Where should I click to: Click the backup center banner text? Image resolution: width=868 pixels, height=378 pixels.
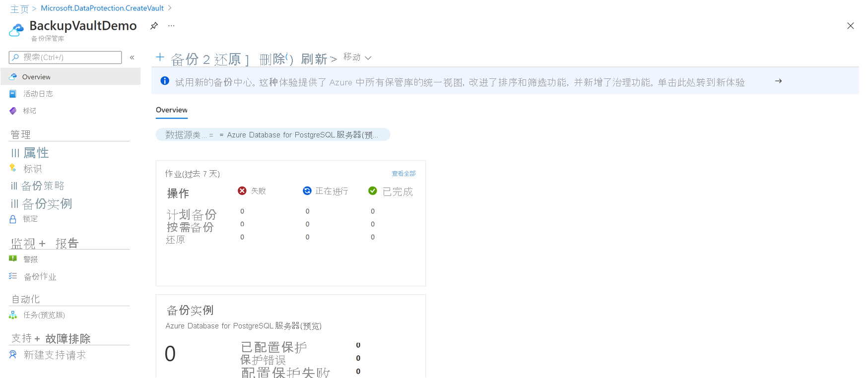(460, 82)
